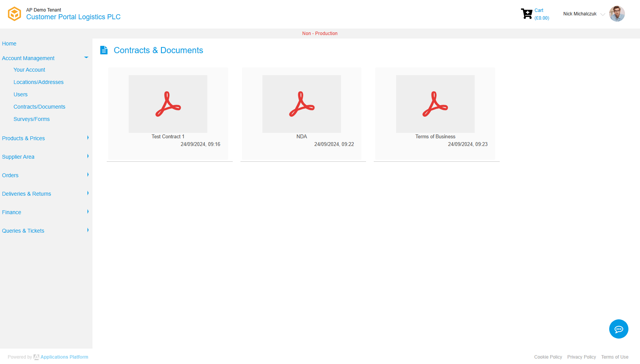
Task: Expand the Supplier Area arrow
Action: click(88, 156)
